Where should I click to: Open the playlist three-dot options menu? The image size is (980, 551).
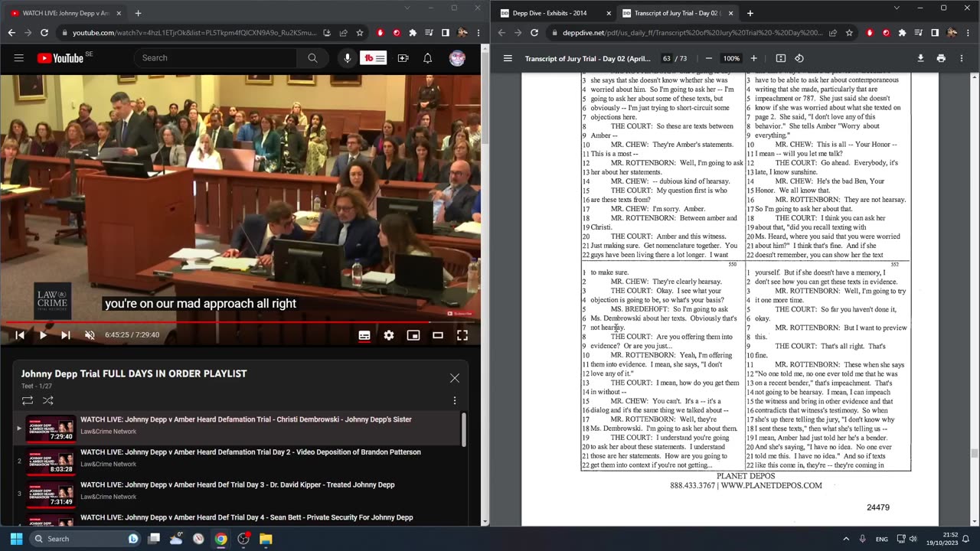coord(455,400)
